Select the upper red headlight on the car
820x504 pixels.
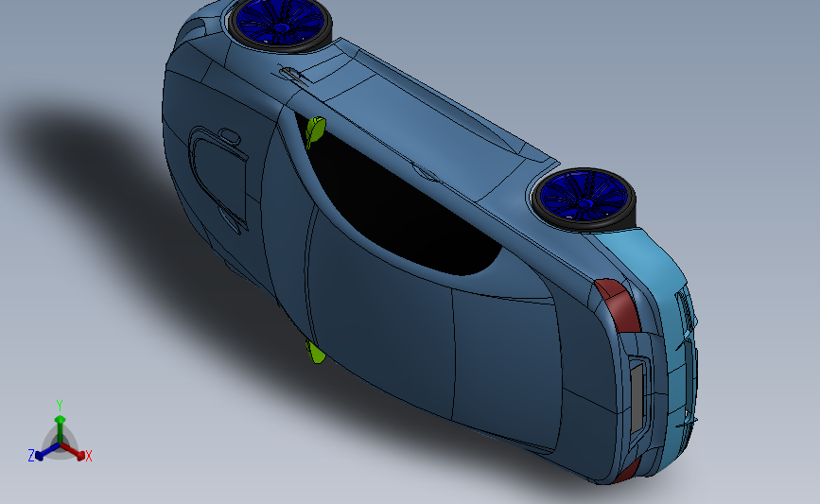619,305
